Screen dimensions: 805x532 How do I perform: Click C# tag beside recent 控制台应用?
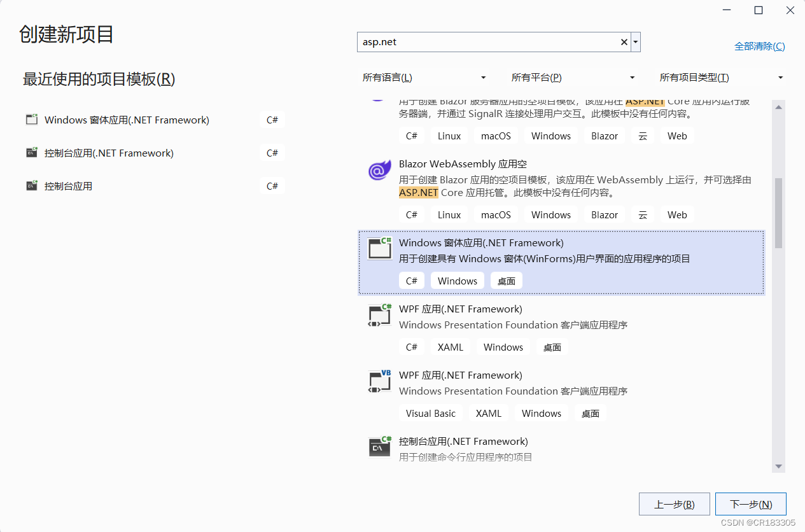(x=272, y=186)
